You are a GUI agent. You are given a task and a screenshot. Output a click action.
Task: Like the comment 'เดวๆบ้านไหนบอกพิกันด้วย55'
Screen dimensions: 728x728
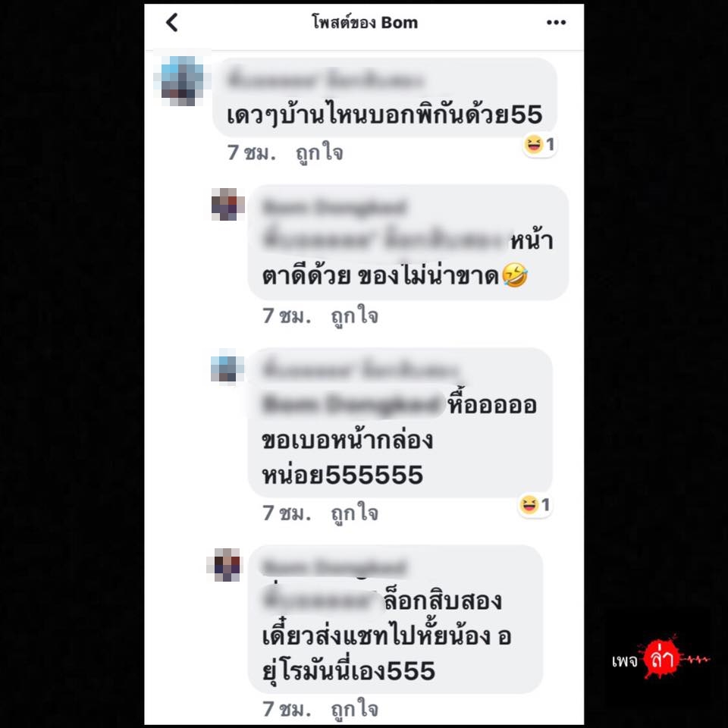(319, 152)
